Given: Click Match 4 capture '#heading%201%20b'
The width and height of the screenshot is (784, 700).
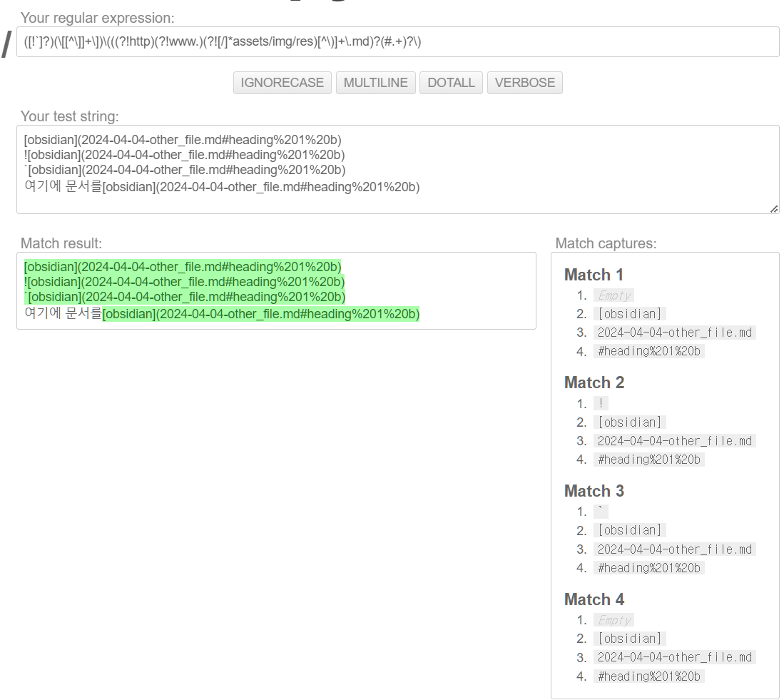Looking at the screenshot, I should pyautogui.click(x=649, y=676).
